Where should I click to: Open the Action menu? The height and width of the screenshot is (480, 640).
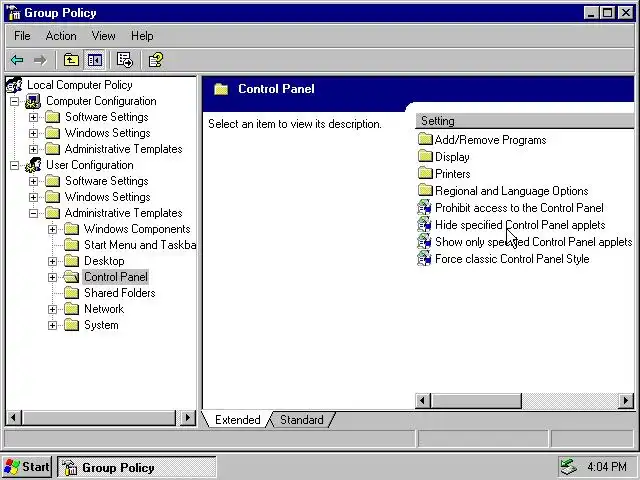pyautogui.click(x=61, y=36)
